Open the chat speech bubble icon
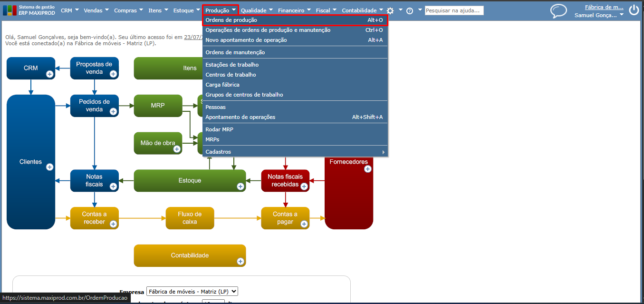This screenshot has width=644, height=304. pos(558,10)
